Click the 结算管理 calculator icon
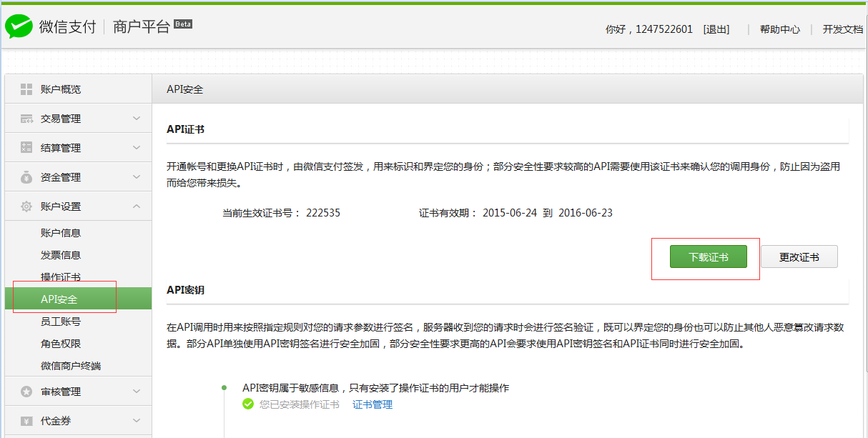The height and width of the screenshot is (438, 868). tap(26, 148)
